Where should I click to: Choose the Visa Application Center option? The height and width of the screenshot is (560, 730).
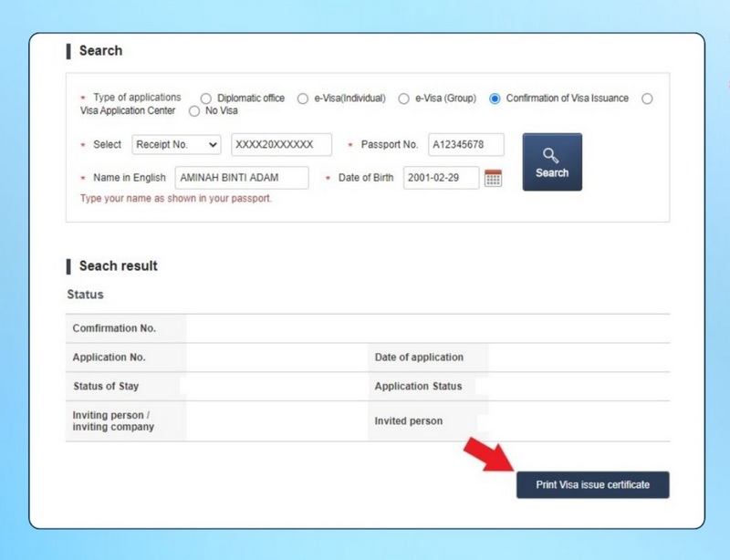click(647, 99)
